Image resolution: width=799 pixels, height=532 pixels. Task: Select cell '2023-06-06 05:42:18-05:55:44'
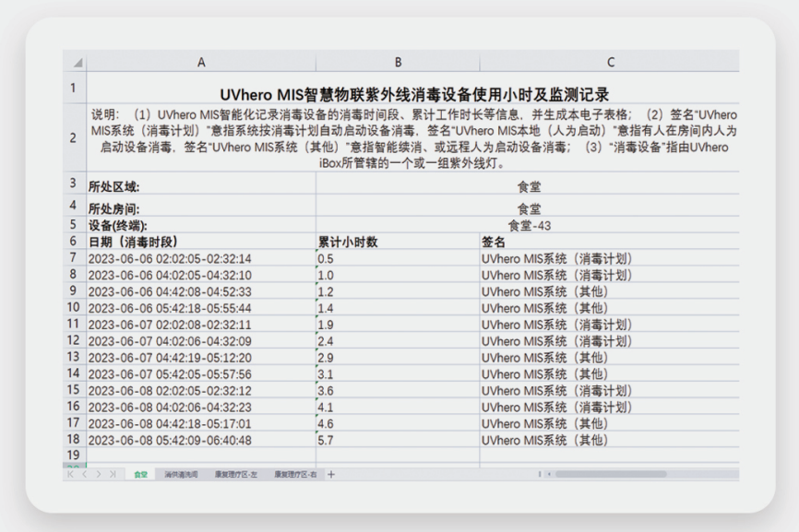[x=201, y=308]
